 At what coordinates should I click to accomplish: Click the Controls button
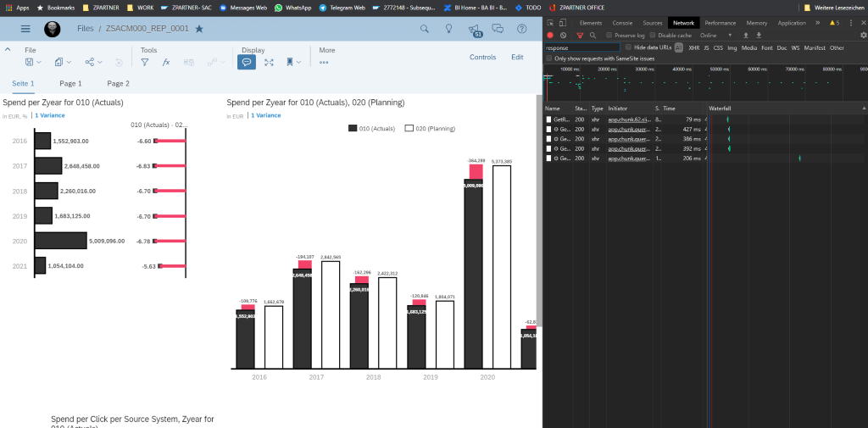[482, 57]
